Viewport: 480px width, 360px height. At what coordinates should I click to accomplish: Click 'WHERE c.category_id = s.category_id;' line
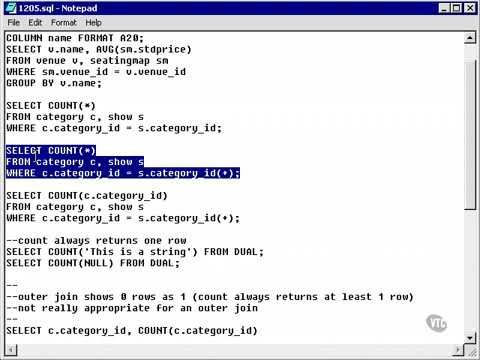[x=114, y=128]
